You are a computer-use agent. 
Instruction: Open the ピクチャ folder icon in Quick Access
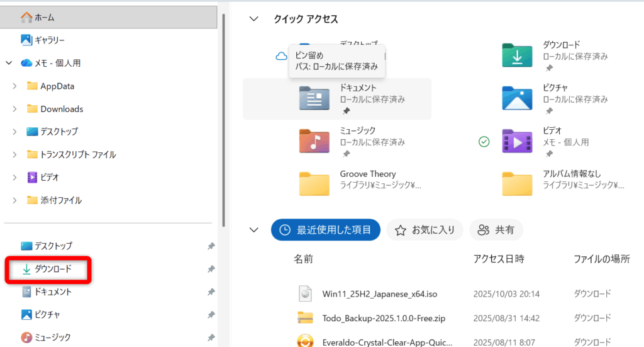click(x=517, y=98)
